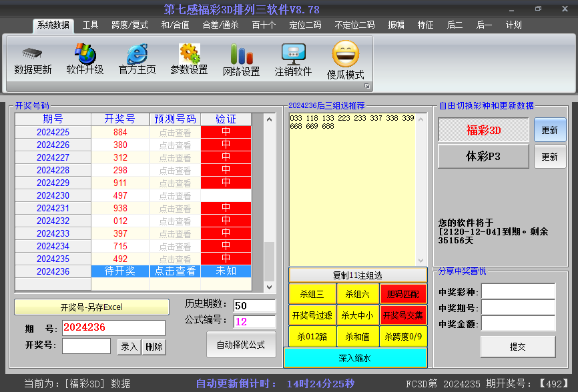Open the 官方主页 browser icon
Screen dimensions: 578x392
click(x=137, y=54)
